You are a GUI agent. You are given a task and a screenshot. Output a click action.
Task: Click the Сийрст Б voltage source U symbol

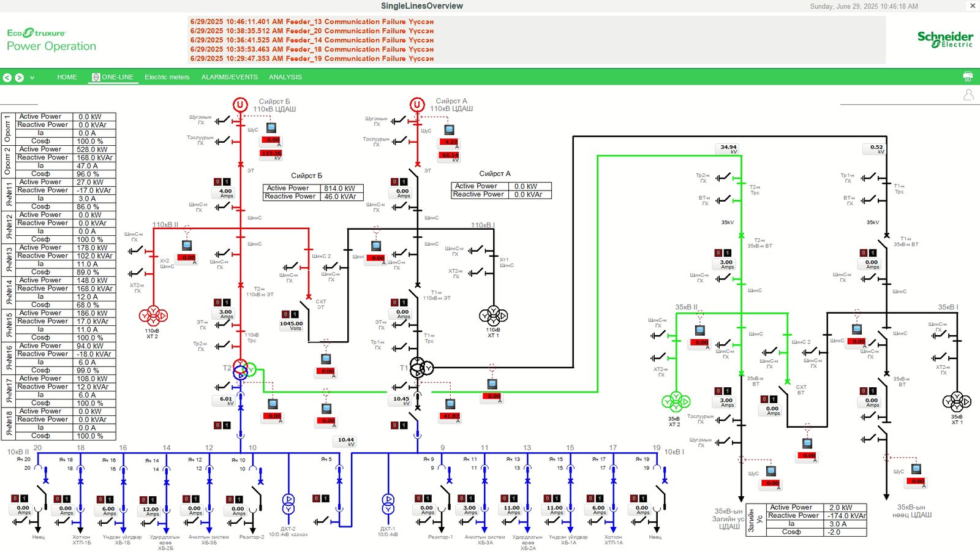[240, 105]
